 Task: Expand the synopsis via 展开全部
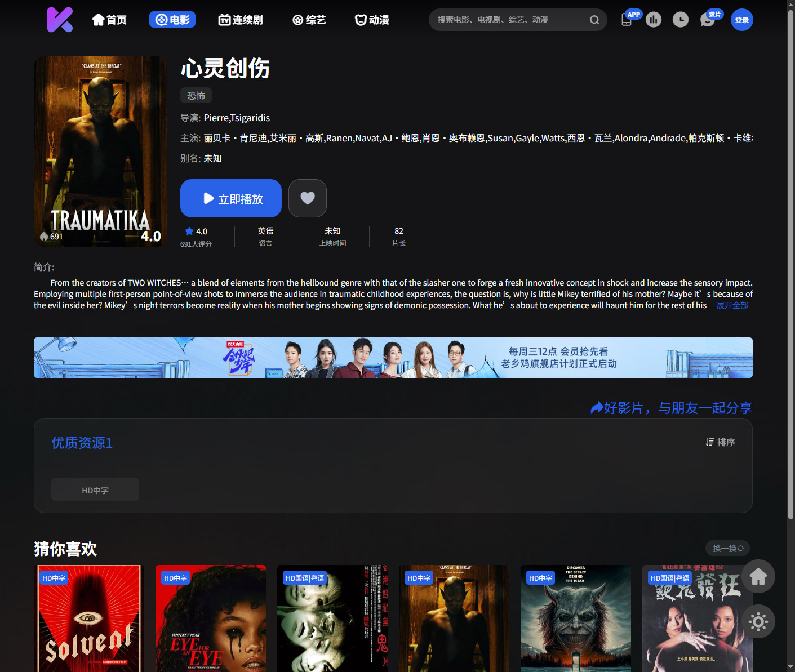click(732, 305)
